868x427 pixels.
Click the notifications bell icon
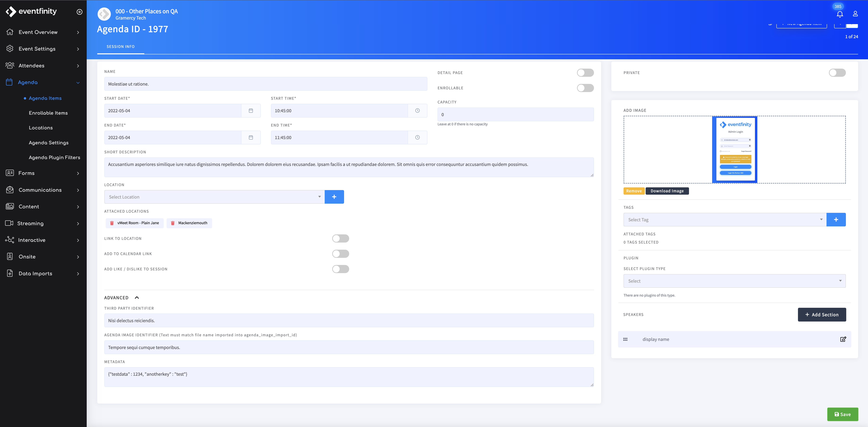pyautogui.click(x=840, y=14)
